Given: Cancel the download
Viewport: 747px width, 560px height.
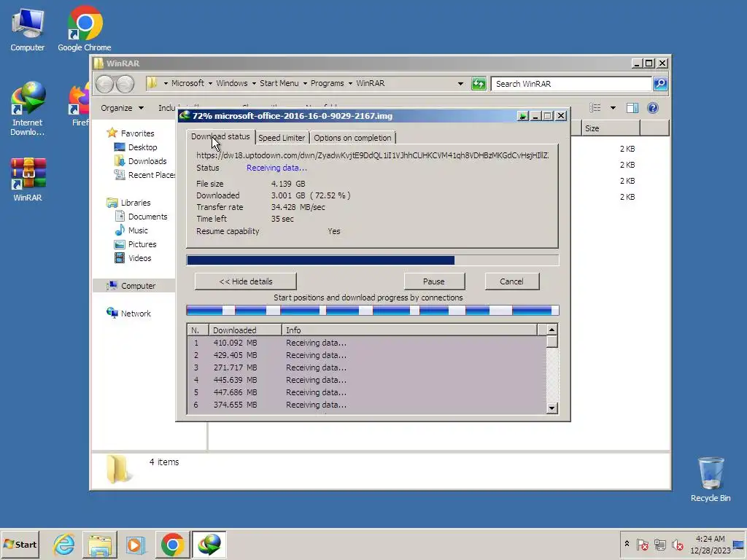Looking at the screenshot, I should (511, 281).
